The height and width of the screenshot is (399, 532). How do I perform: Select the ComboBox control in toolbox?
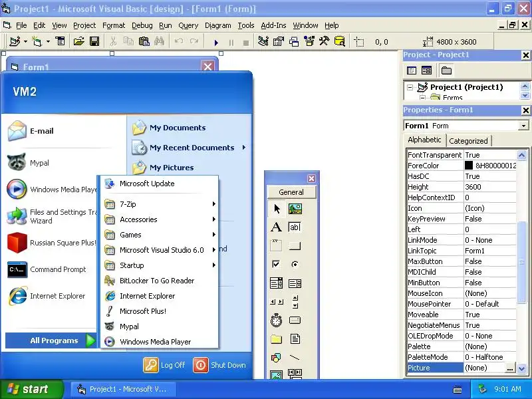pyautogui.click(x=277, y=283)
